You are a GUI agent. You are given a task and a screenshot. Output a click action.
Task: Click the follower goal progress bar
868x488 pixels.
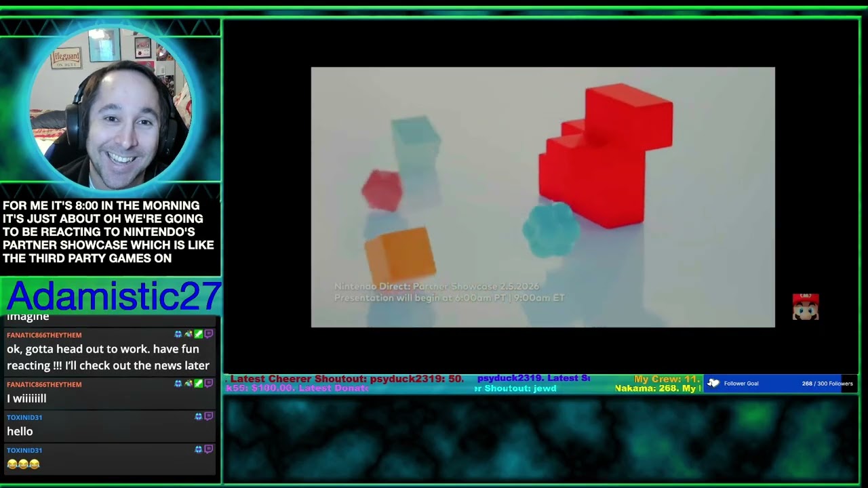pyautogui.click(x=781, y=383)
